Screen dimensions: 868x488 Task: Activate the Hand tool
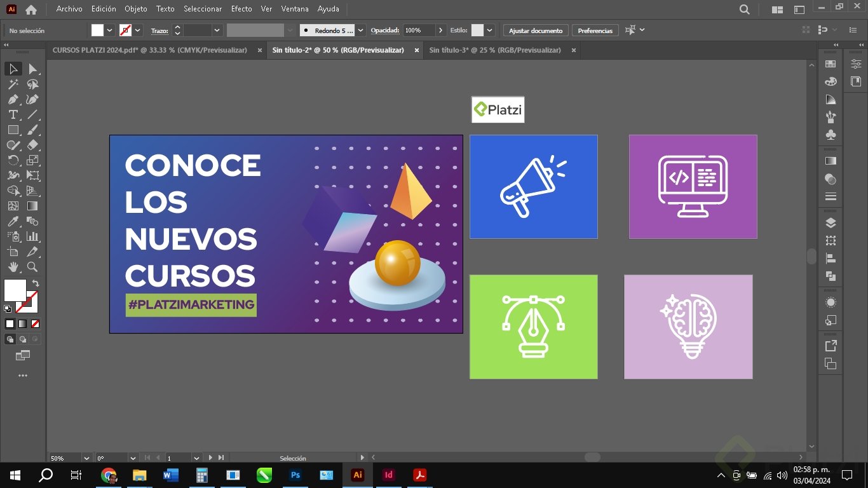point(13,267)
